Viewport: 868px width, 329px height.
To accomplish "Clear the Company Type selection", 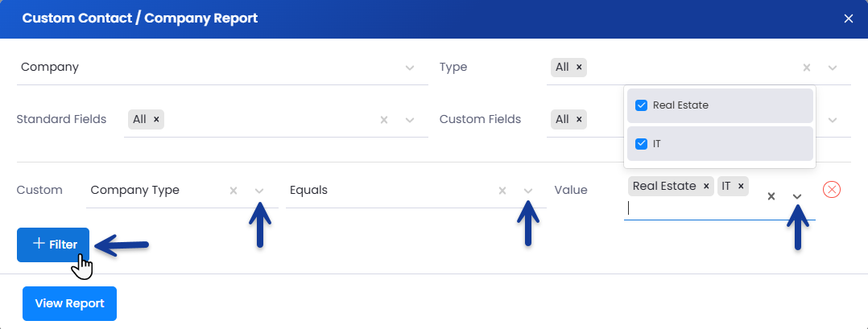I will (234, 191).
